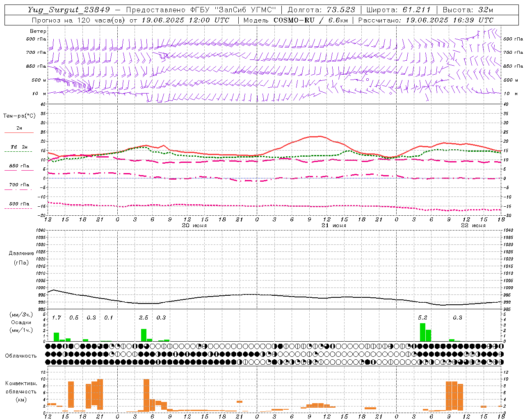Click the 21 июня date label
525x420 pixels.
click(x=334, y=226)
